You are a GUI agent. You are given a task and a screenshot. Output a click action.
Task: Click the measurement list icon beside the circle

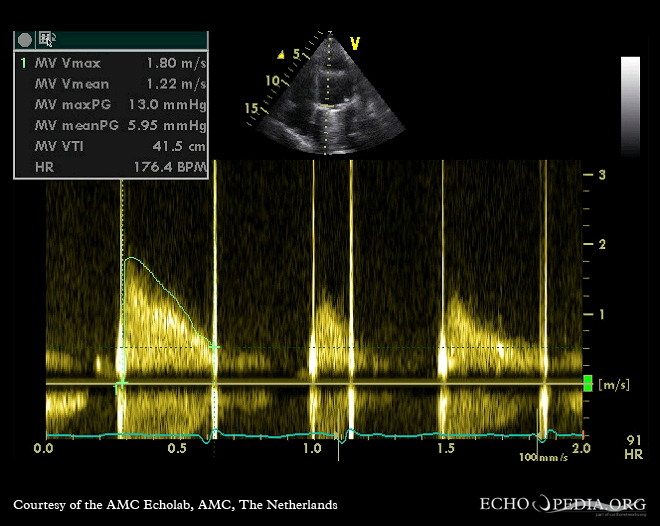[46, 40]
